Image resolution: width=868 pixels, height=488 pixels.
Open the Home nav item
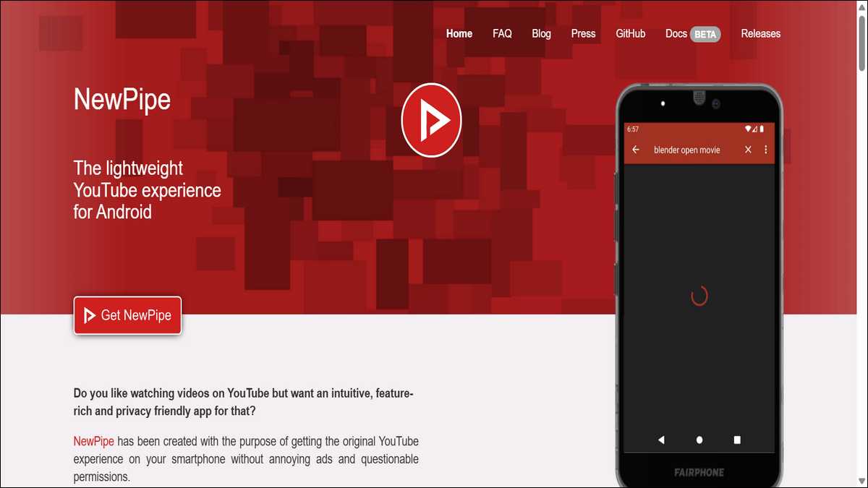click(459, 33)
